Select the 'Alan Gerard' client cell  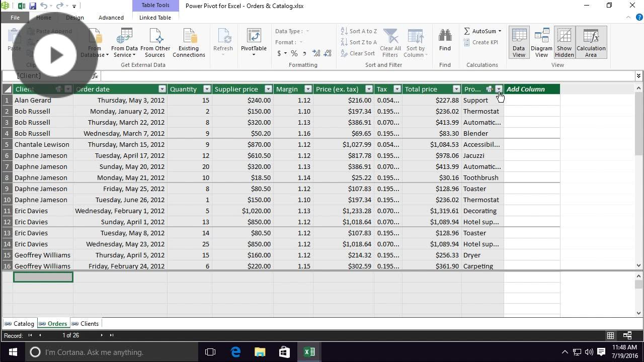point(43,100)
